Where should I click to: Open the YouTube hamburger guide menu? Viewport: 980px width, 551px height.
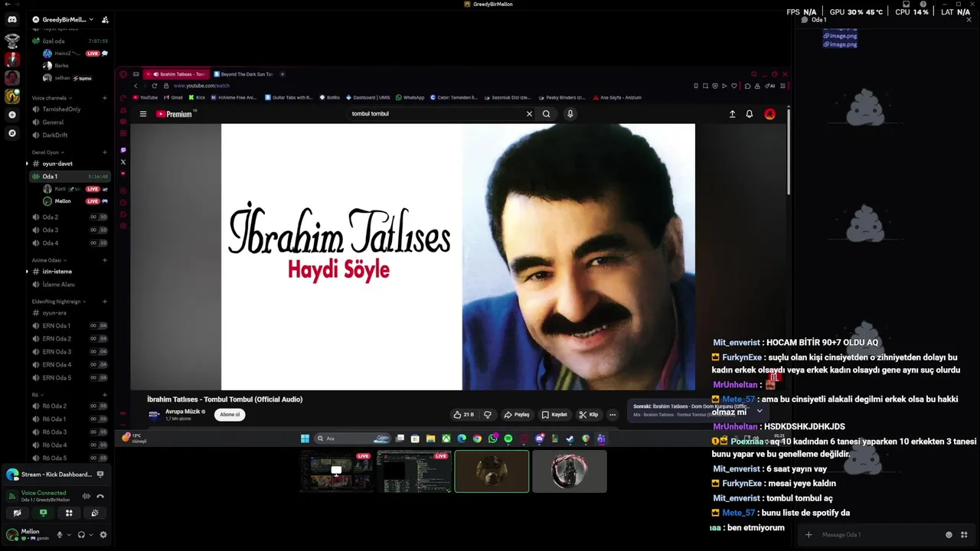pos(142,114)
